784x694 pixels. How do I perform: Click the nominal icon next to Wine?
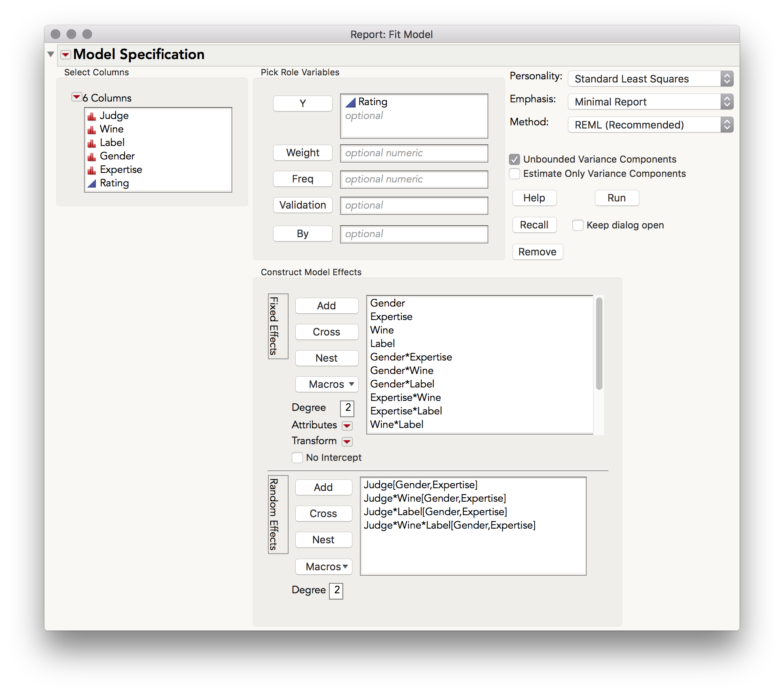pos(92,129)
